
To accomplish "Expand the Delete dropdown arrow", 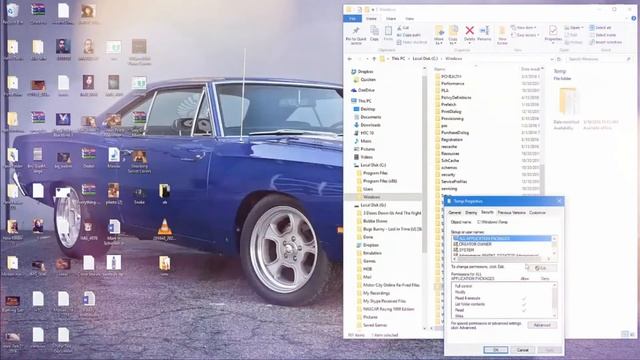I will 469,43.
